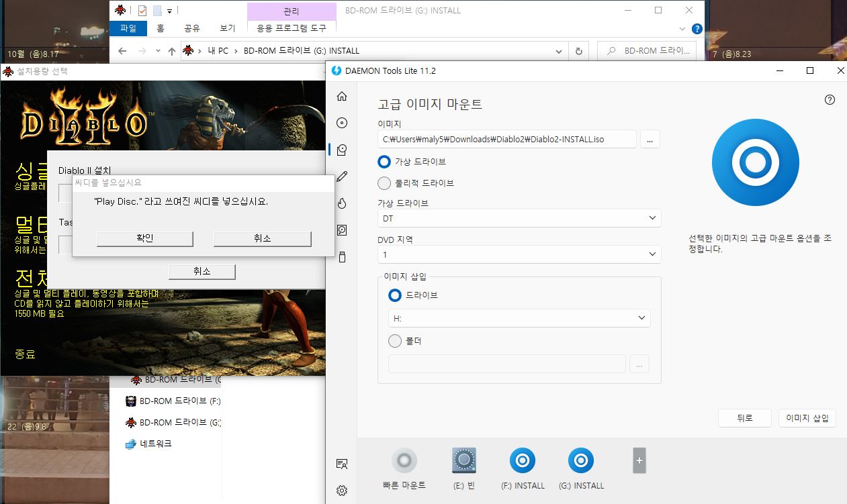The width and height of the screenshot is (847, 504).
Task: Choose the 폴더 radio option
Action: click(395, 341)
